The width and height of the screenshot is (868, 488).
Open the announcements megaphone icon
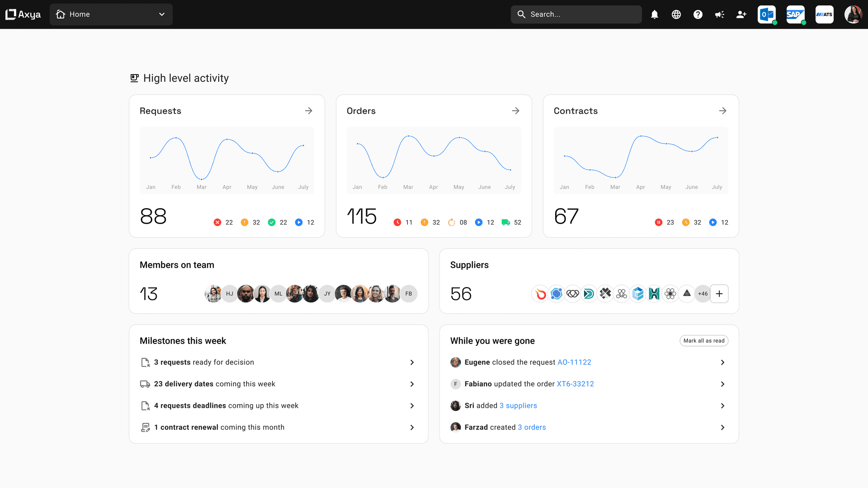719,14
